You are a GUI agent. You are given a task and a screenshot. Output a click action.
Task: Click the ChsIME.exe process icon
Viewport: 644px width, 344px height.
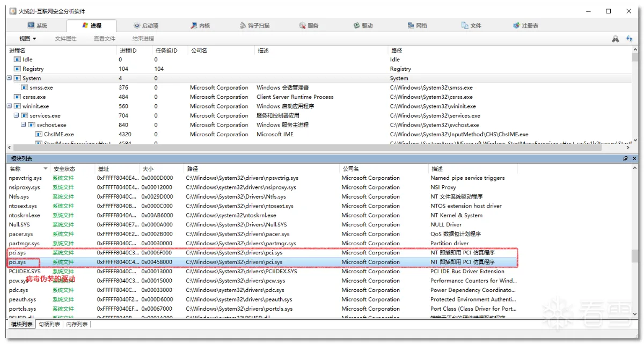[39, 135]
